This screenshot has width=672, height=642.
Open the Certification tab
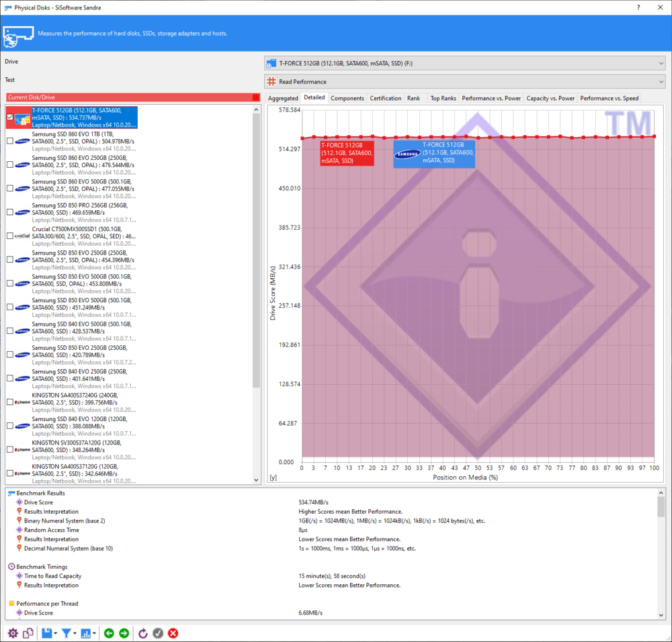coord(385,98)
